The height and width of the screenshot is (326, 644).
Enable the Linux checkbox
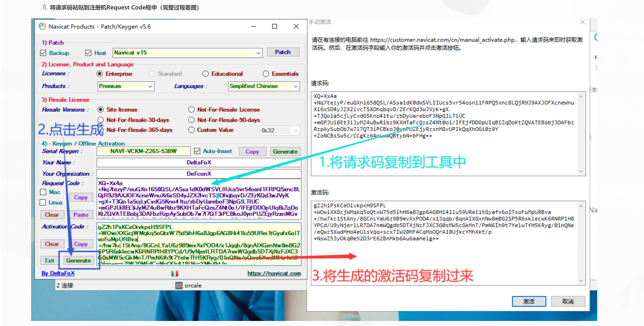coord(43,202)
